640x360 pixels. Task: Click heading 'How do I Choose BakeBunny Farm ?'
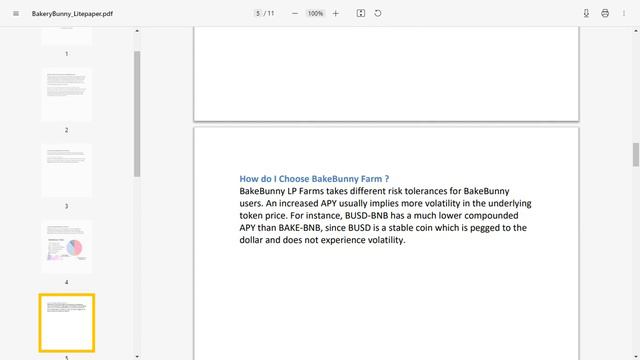point(314,179)
